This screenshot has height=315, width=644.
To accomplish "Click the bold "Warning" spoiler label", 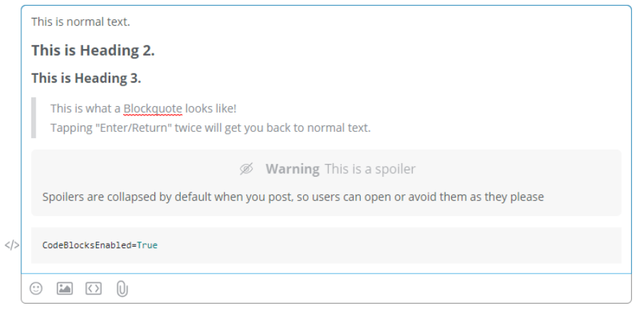I will (x=292, y=169).
